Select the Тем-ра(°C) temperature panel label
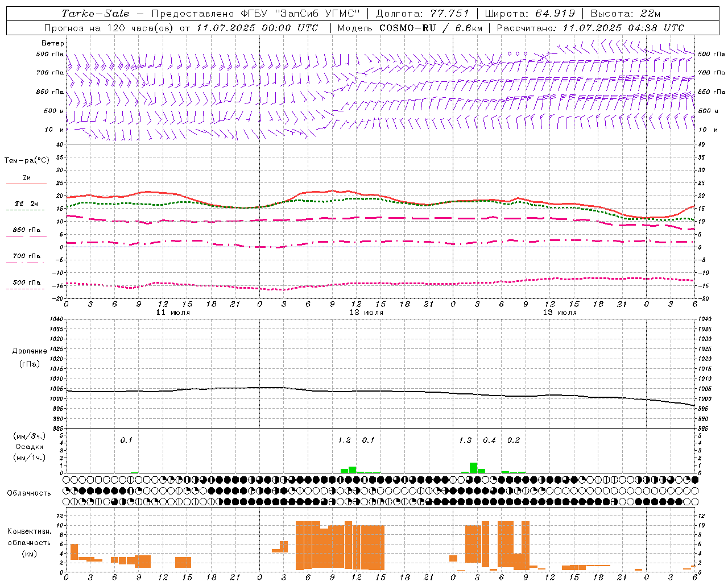The height and width of the screenshot is (582, 728). pos(27,161)
